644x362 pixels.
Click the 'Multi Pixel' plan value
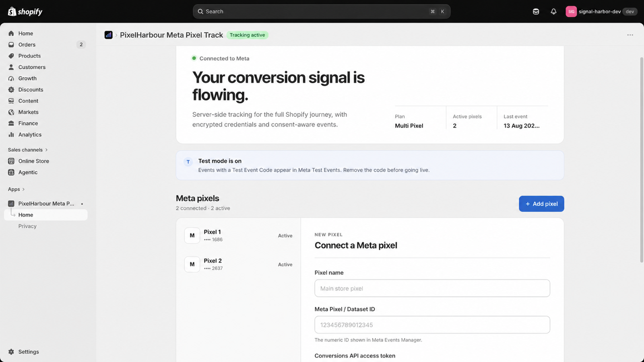pos(409,126)
